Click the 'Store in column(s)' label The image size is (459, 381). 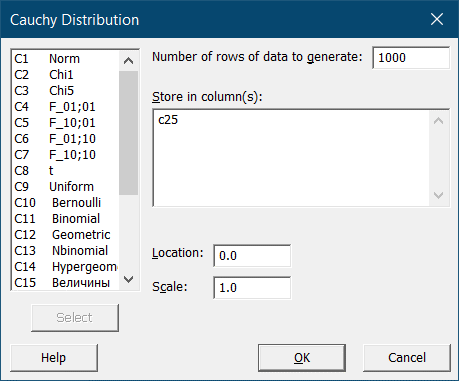207,97
